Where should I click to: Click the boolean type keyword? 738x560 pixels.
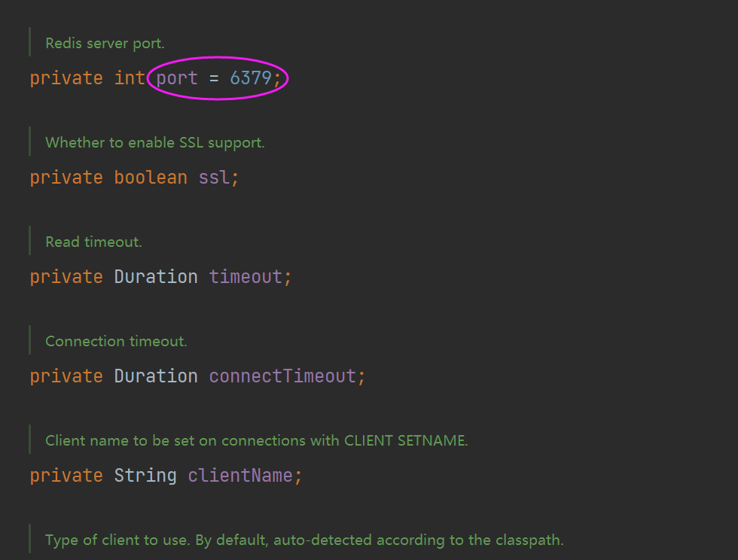[x=151, y=178]
